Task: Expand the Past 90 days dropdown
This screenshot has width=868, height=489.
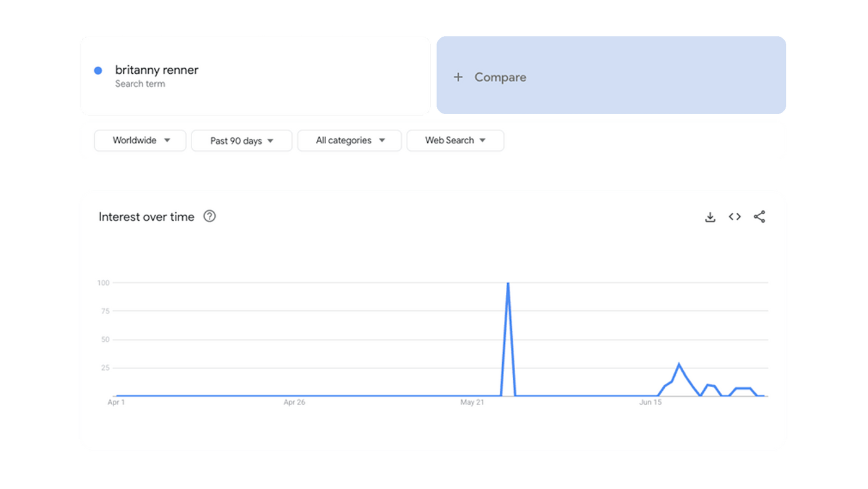Action: click(x=241, y=141)
